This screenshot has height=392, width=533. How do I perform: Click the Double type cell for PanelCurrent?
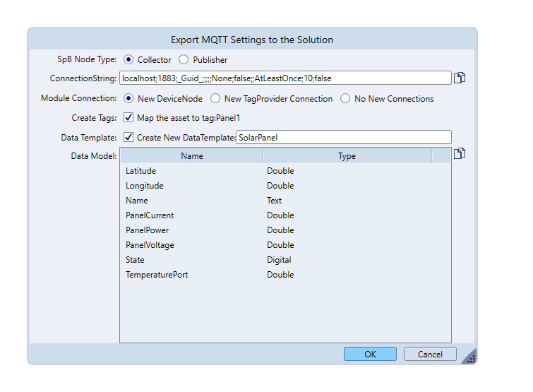tap(280, 215)
